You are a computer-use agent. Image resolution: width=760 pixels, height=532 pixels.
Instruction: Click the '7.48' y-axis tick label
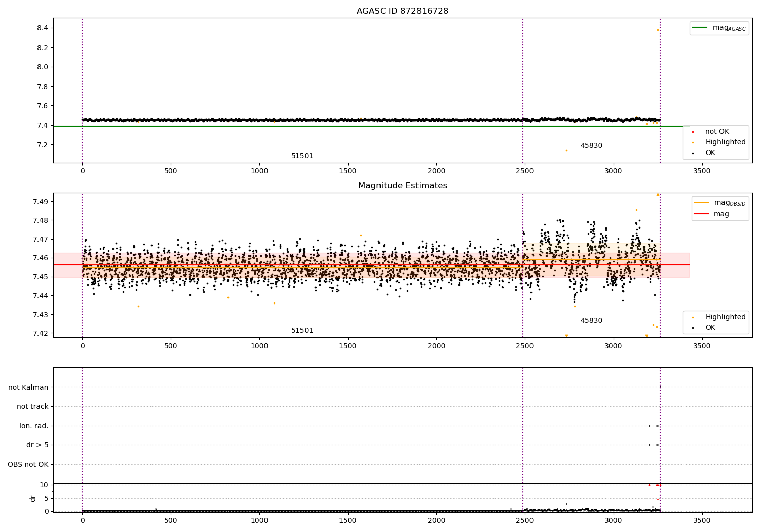coord(41,220)
